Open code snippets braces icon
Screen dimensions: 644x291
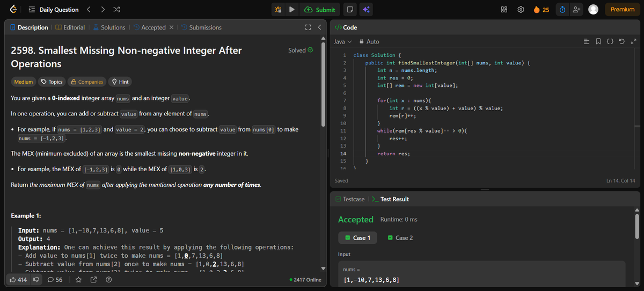[x=611, y=41]
